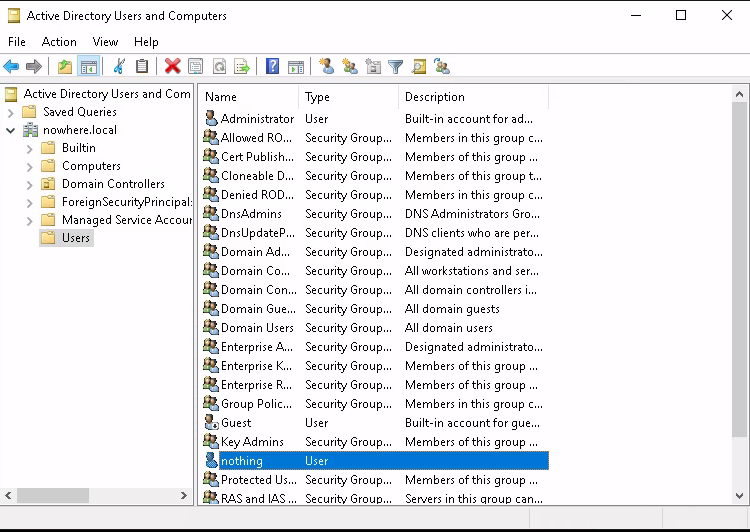This screenshot has height=532, width=750.
Task: Select the Enterprise A... group row
Action: pyautogui.click(x=375, y=346)
